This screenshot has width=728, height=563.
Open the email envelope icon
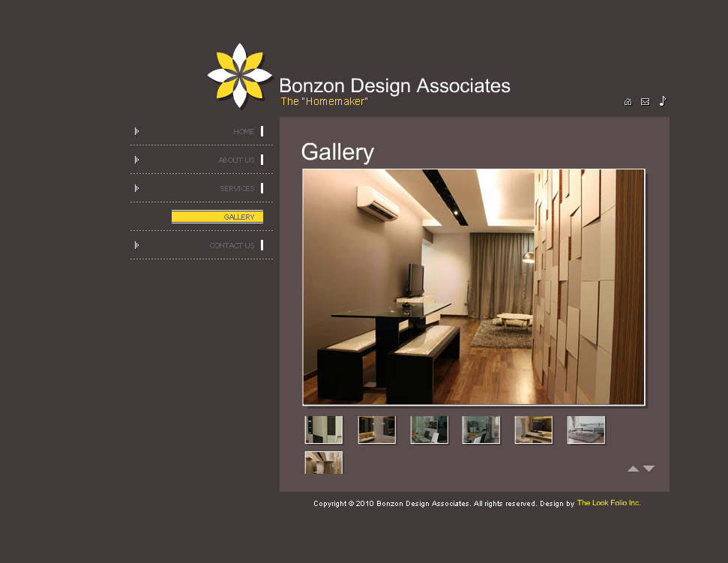click(645, 102)
